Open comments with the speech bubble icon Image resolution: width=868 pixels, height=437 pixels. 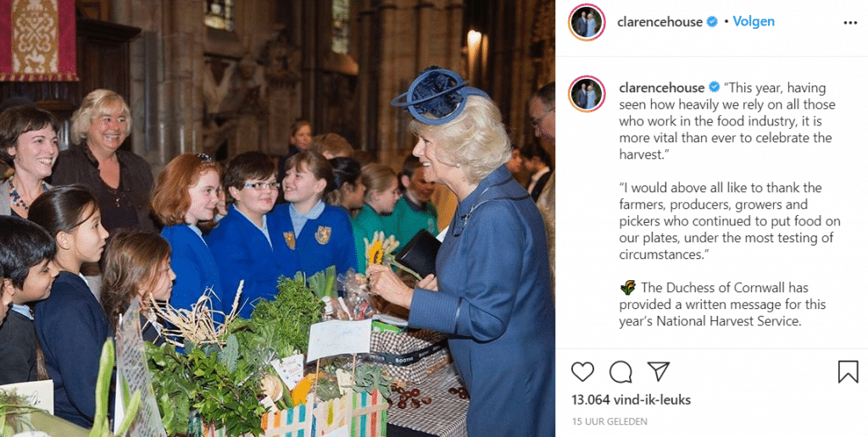(620, 372)
